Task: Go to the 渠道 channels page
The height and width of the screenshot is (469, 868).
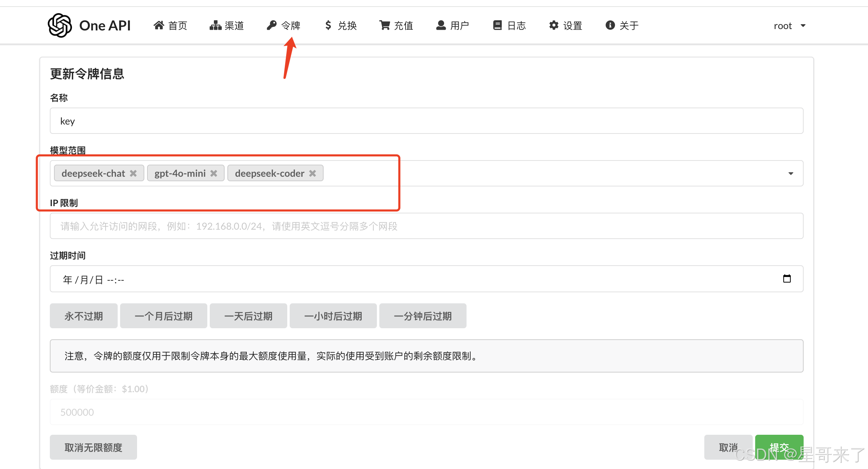Action: click(227, 26)
